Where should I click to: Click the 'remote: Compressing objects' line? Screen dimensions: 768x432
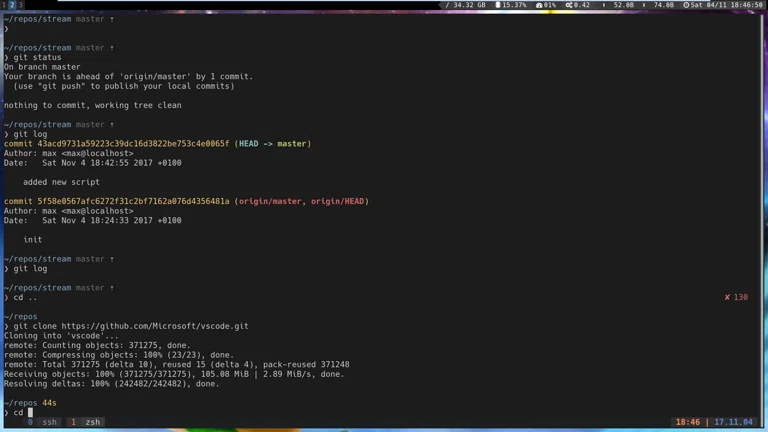[x=119, y=355]
